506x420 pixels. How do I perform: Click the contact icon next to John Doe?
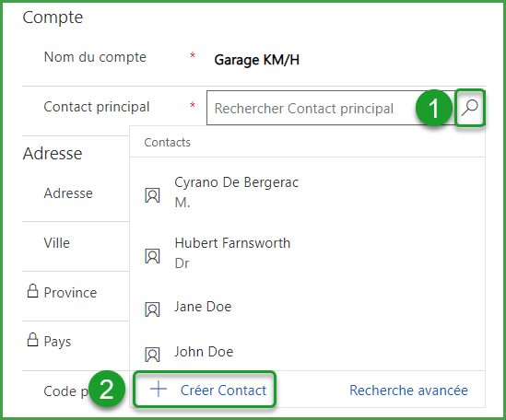pos(152,355)
